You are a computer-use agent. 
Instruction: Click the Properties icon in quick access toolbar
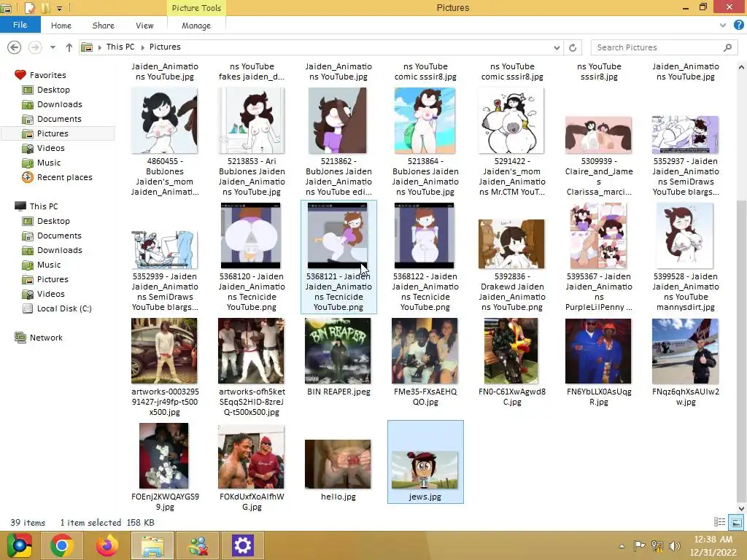pyautogui.click(x=29, y=7)
